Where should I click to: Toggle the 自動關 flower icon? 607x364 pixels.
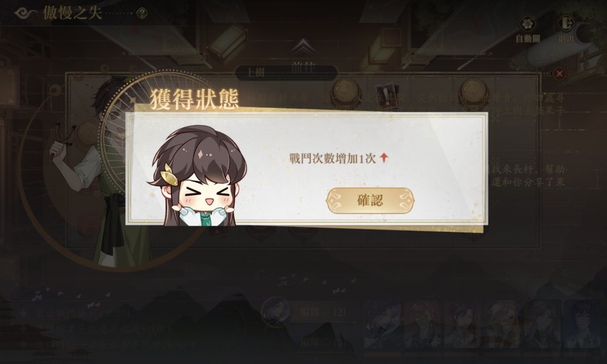click(527, 24)
